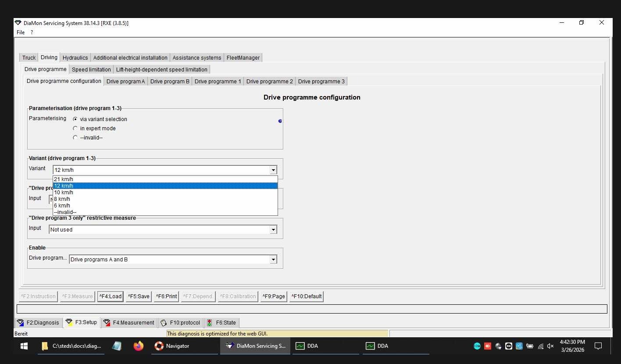Viewport: 621px width, 364px height.
Task: Open Firefox from the taskbar
Action: [139, 346]
